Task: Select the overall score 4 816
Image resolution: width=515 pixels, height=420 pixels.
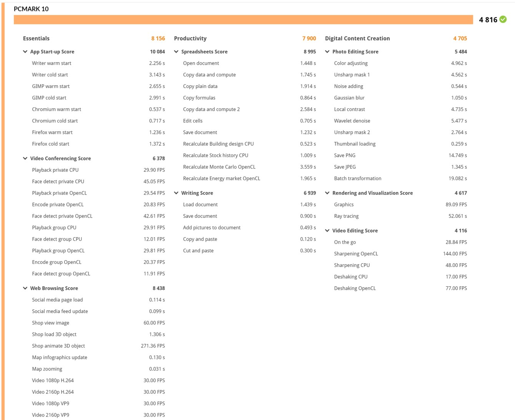Action: pos(488,20)
